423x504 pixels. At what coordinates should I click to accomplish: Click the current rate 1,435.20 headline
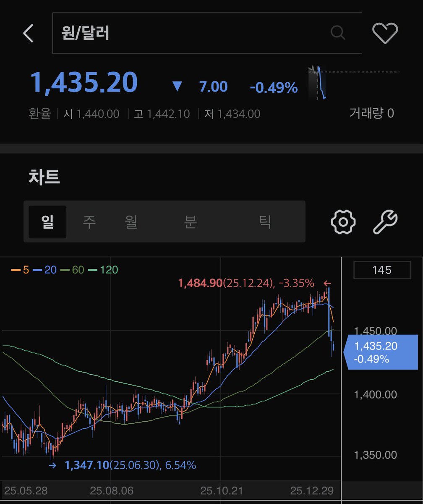point(84,82)
